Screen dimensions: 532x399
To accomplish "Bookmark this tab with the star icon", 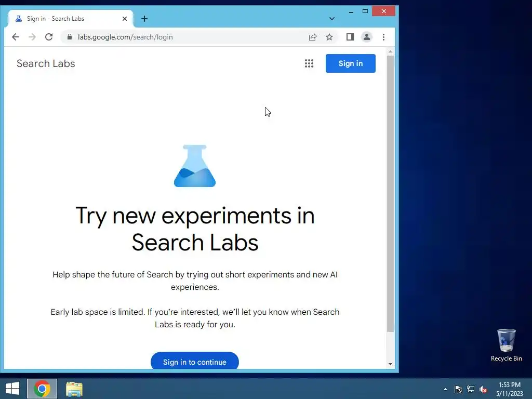I will click(329, 37).
